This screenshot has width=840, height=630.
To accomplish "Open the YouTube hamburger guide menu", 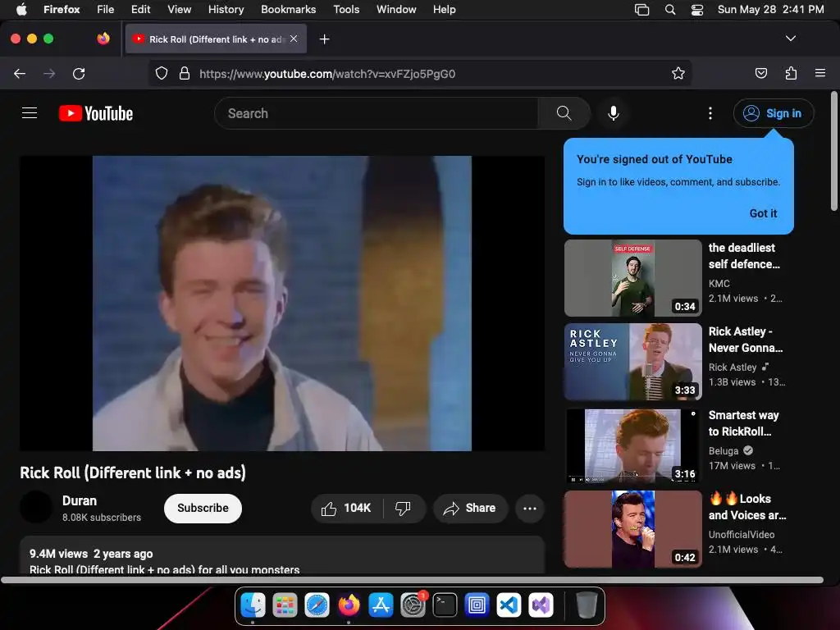I will click(30, 113).
